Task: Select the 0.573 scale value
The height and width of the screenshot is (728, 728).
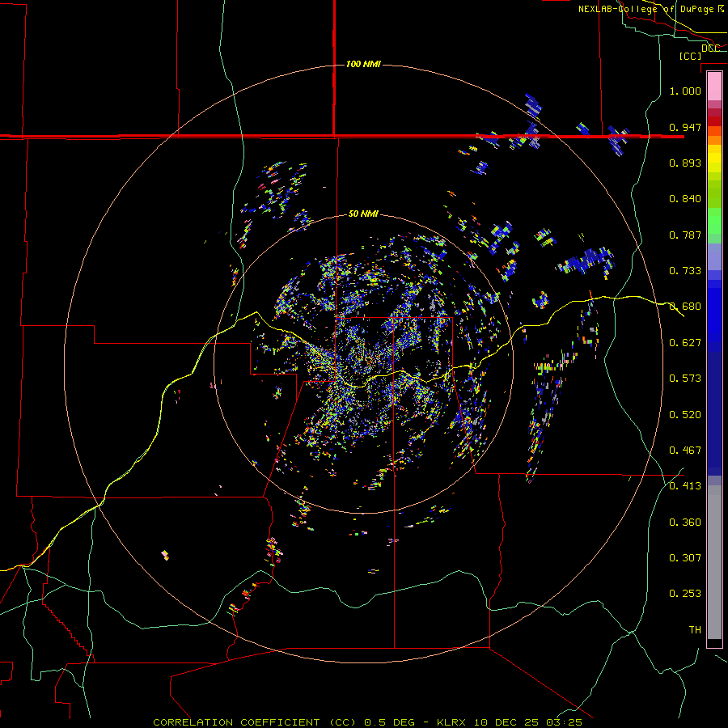Action: click(x=685, y=379)
